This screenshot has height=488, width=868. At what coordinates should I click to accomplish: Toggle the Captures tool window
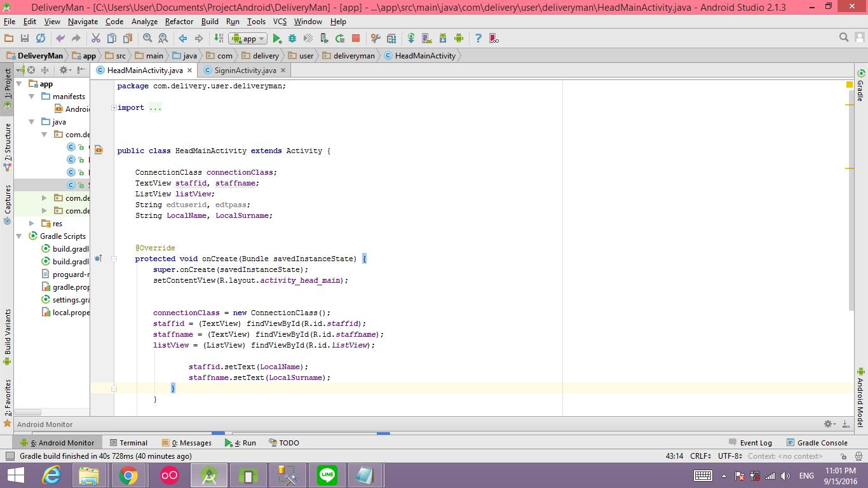tap(7, 204)
